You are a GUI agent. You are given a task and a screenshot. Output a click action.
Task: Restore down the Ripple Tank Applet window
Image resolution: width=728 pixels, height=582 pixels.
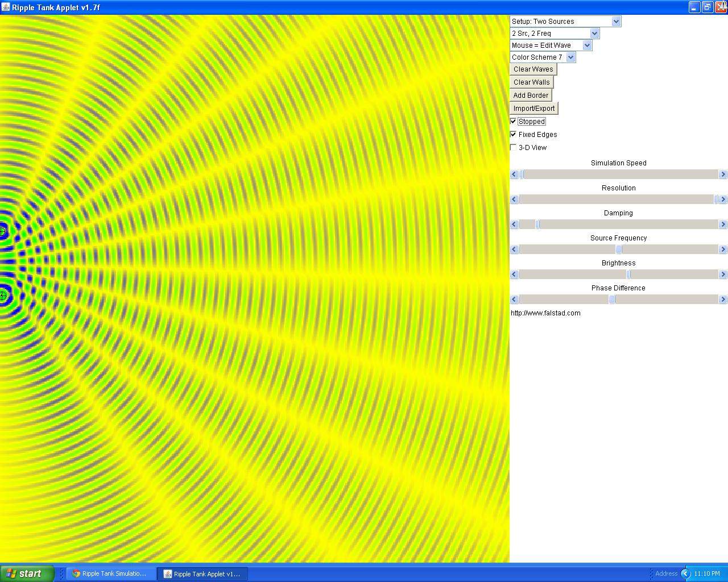click(x=708, y=7)
